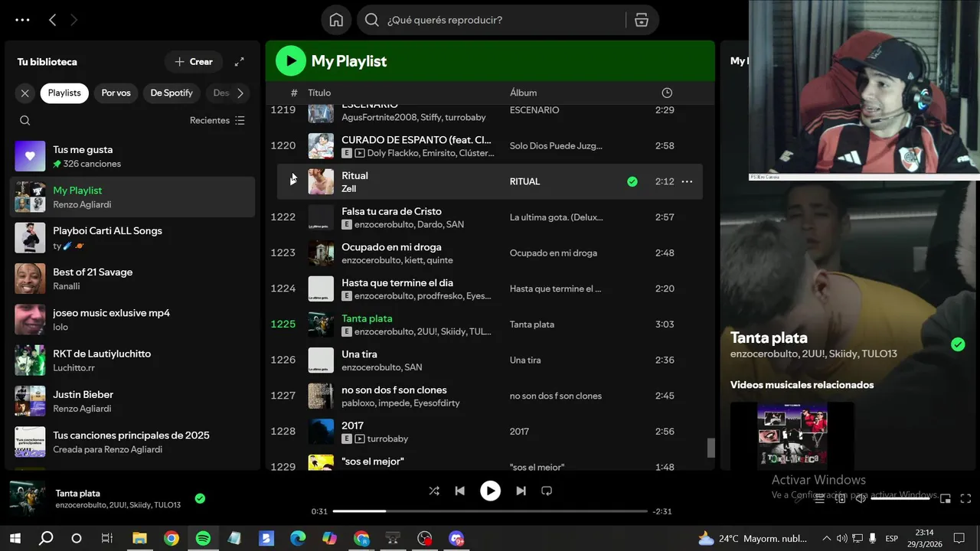Open the miniplayer
This screenshot has height=551, width=980.
point(946,498)
